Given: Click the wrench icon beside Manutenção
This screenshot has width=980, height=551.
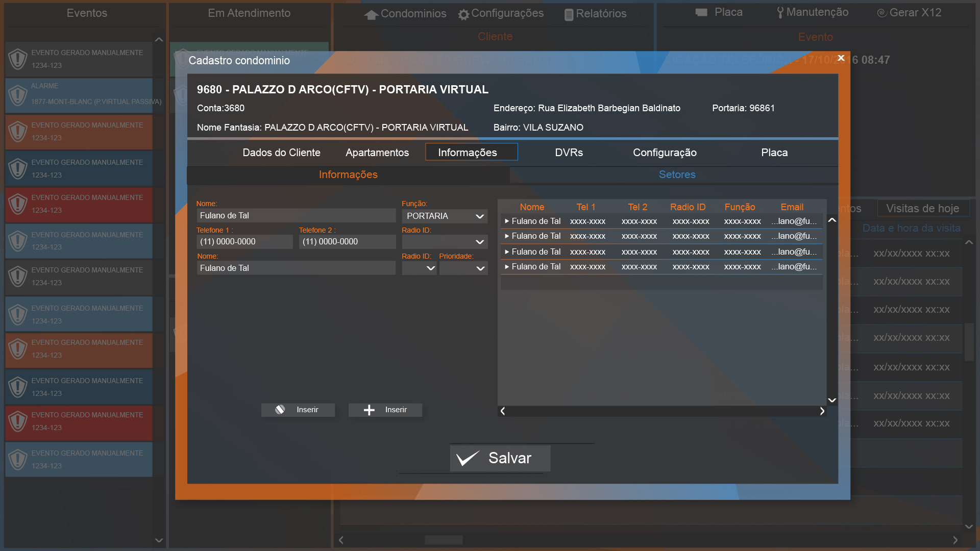Looking at the screenshot, I should [780, 13].
